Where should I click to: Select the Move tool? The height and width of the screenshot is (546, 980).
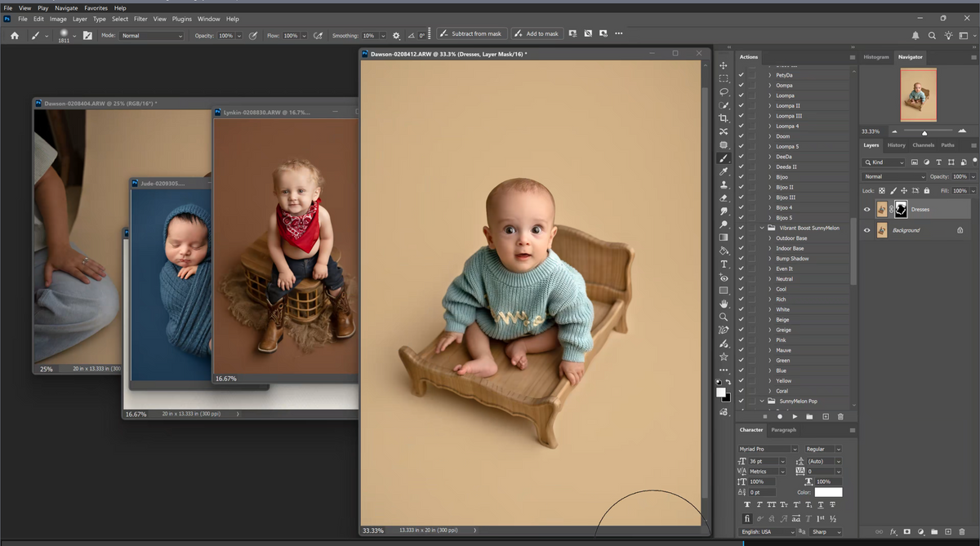pos(724,65)
